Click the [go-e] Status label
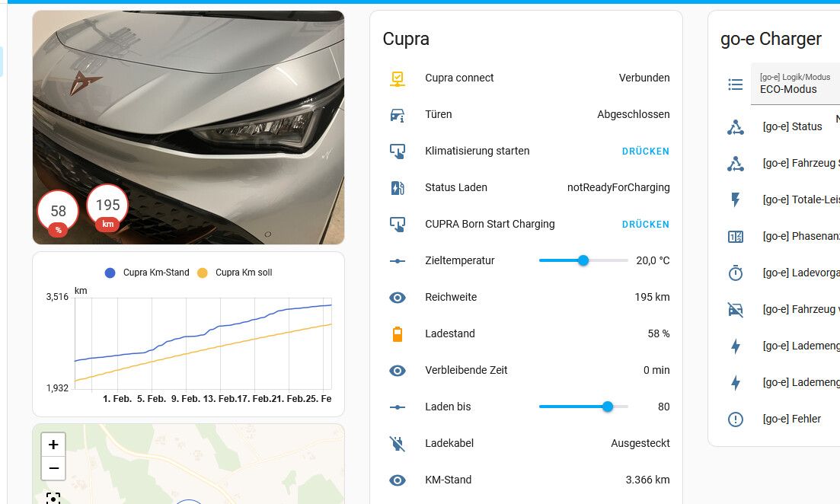Image resolution: width=840 pixels, height=504 pixels. click(792, 127)
